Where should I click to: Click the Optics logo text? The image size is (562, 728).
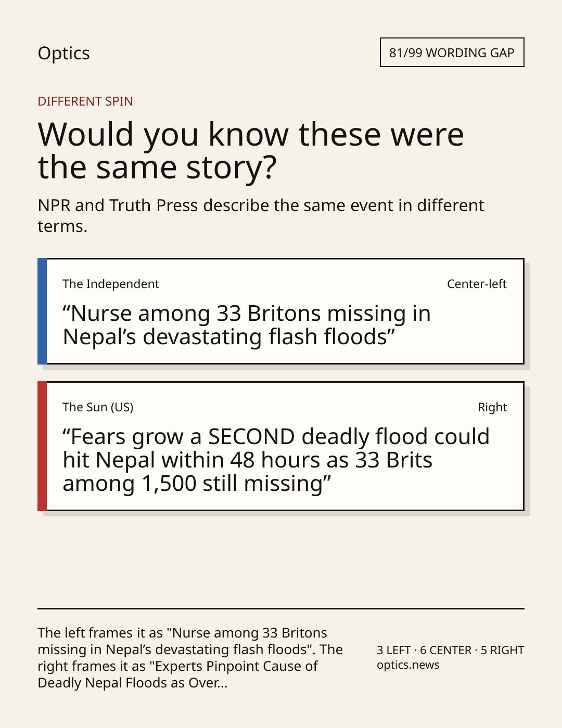click(x=63, y=53)
